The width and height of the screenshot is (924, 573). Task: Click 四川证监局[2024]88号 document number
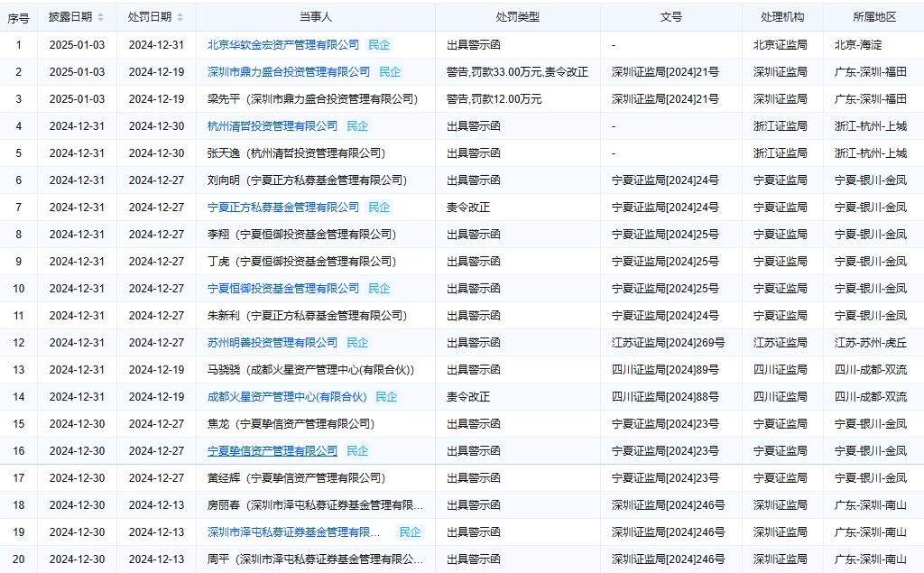point(665,397)
